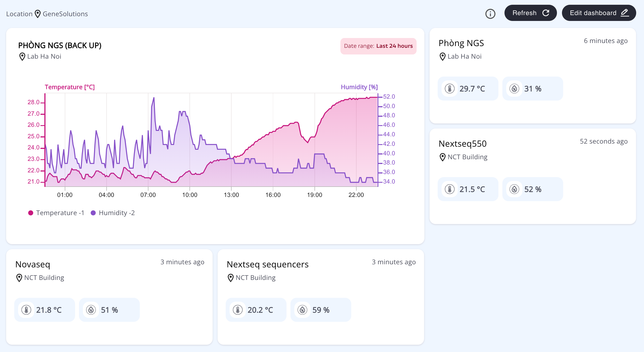644x352 pixels.
Task: Click humidity droplet icon in Novaseq card
Action: point(91,310)
